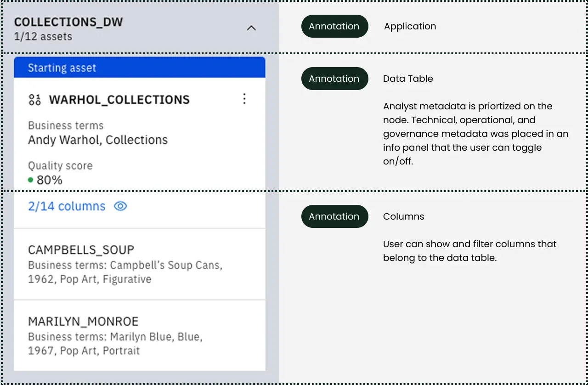Click the Business terms label under WARHOL_COLLECTIONS
The image size is (588, 385).
[x=66, y=125]
